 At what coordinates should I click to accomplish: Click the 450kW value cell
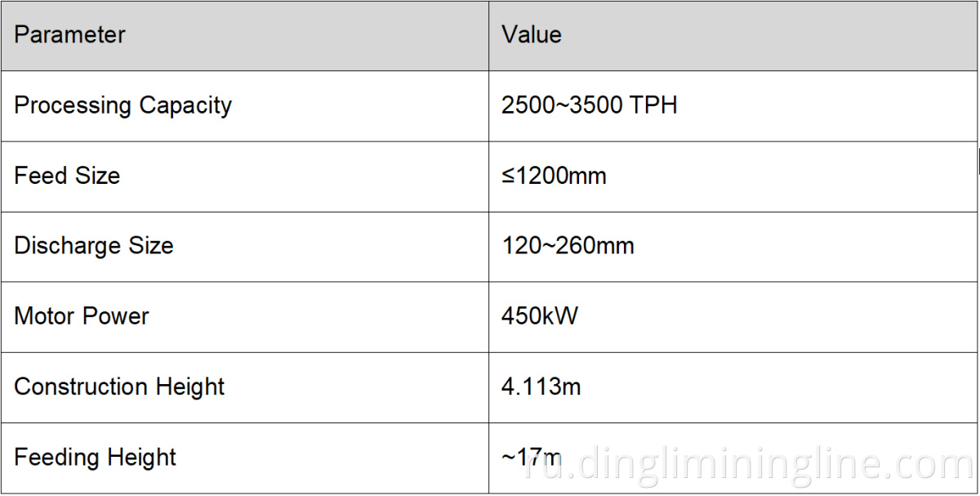540,316
